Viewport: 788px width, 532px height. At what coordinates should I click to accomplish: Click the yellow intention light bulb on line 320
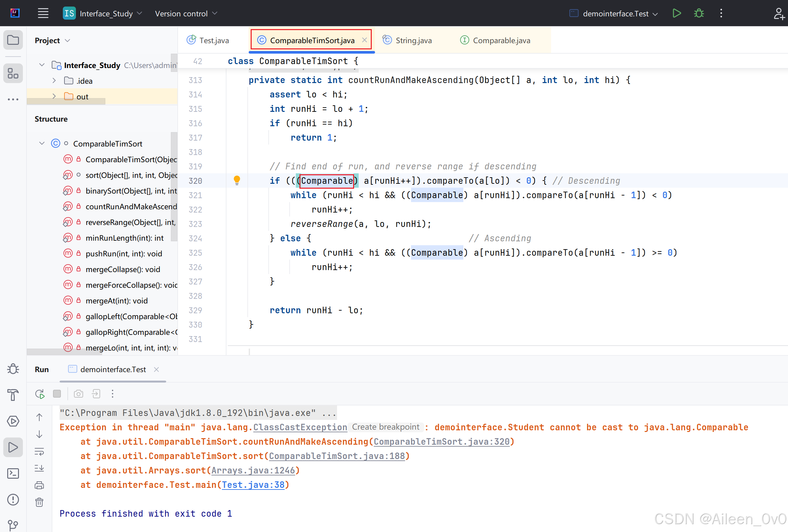tap(237, 180)
